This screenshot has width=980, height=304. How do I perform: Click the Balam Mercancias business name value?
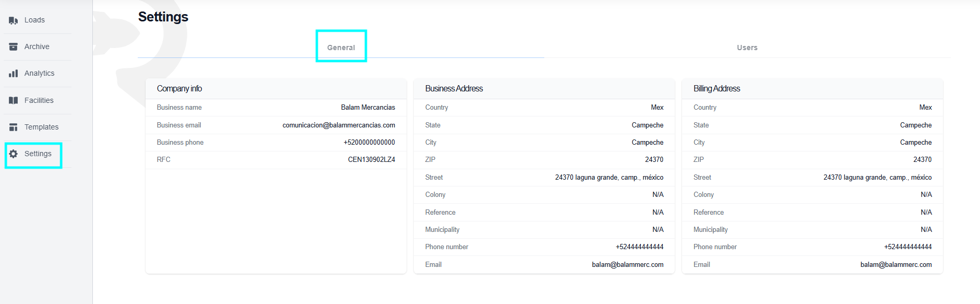click(368, 108)
